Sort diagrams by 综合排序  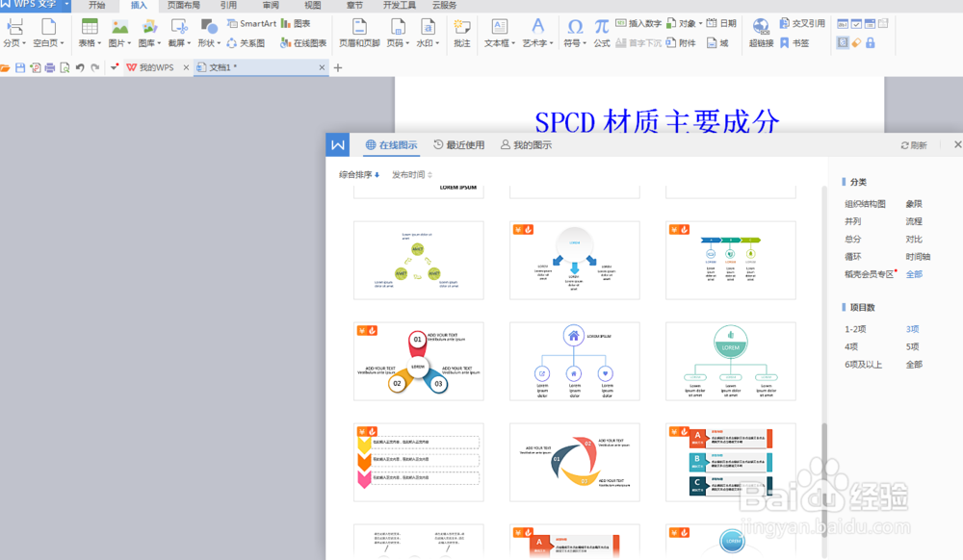click(359, 175)
